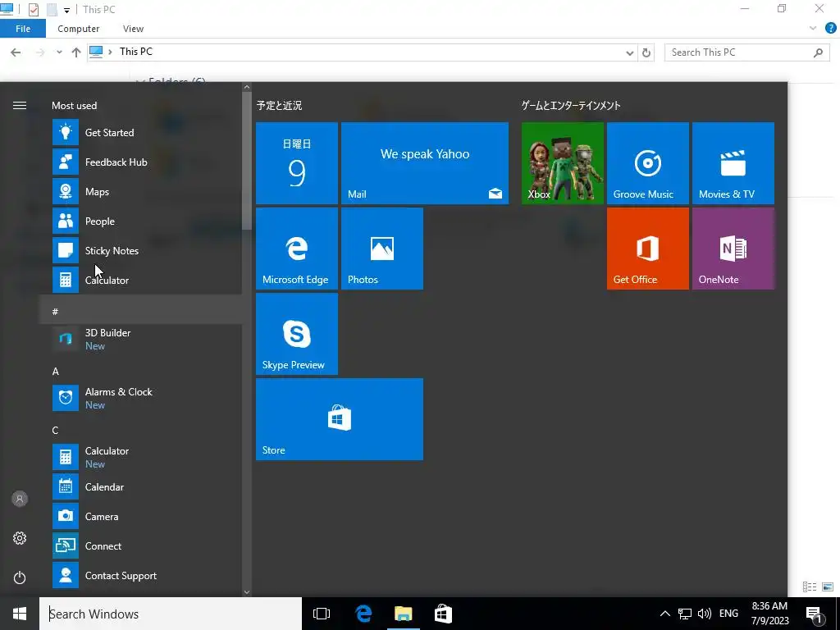Switch to the View ribbon tab

click(x=133, y=29)
